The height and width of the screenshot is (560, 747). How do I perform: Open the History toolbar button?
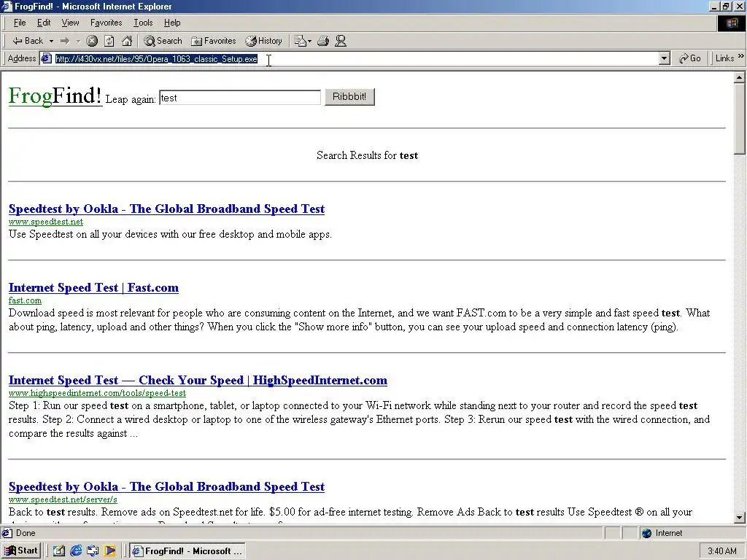[x=264, y=41]
